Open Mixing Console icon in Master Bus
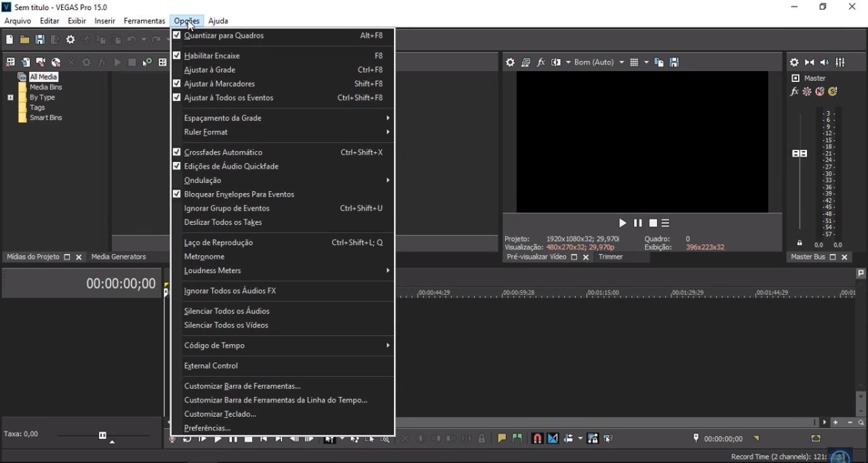This screenshot has height=463, width=868. tap(840, 62)
